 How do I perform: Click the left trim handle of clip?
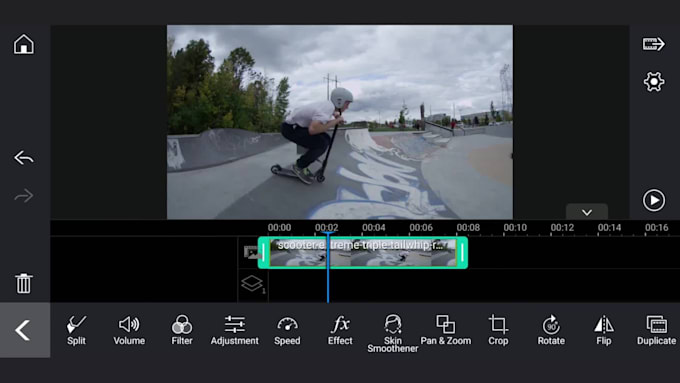(x=264, y=252)
